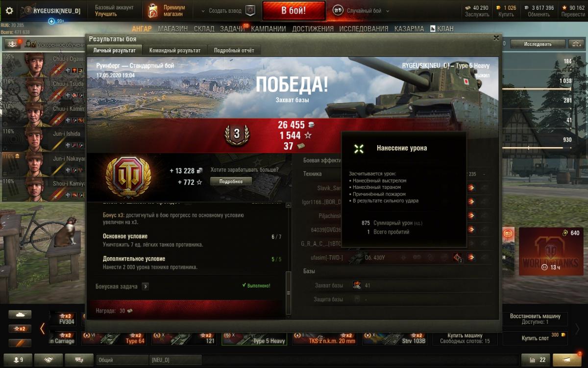Expand the Бонусная задача arrow
Viewport: 588px width, 368px height.
point(146,286)
